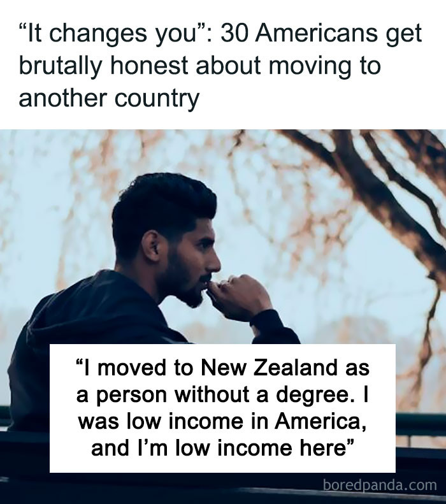This screenshot has height=504, width=446.
Task: Click the word "moving" in the headline
Action: 310,66
